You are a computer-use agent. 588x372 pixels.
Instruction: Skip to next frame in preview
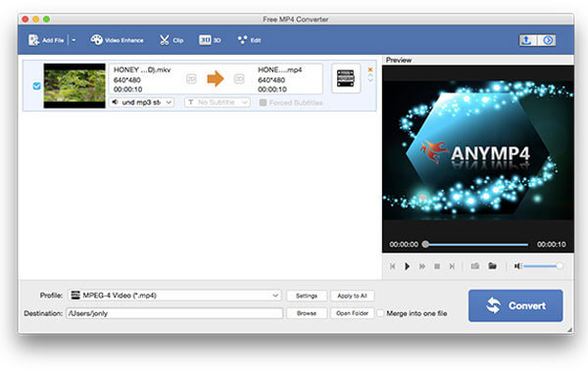452,266
